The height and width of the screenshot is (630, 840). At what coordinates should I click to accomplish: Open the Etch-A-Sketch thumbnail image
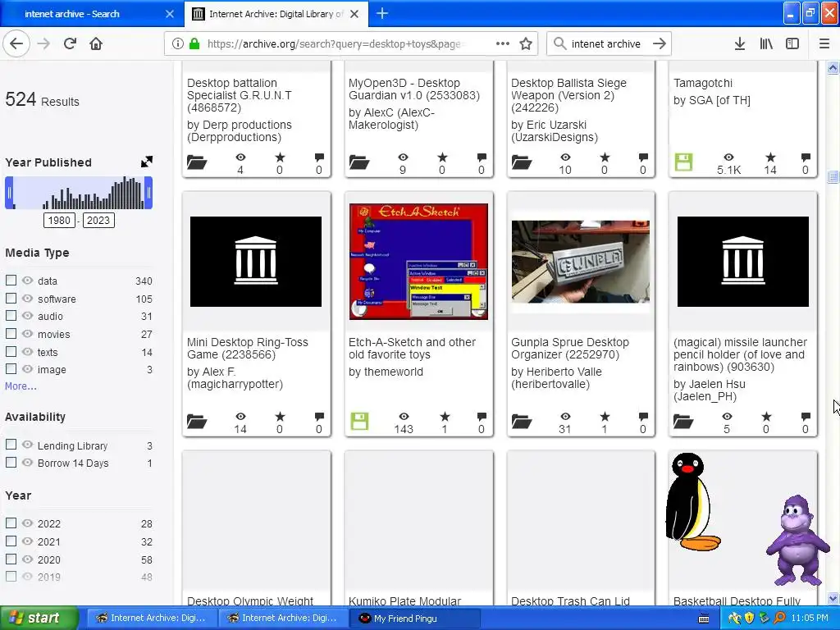coord(418,262)
